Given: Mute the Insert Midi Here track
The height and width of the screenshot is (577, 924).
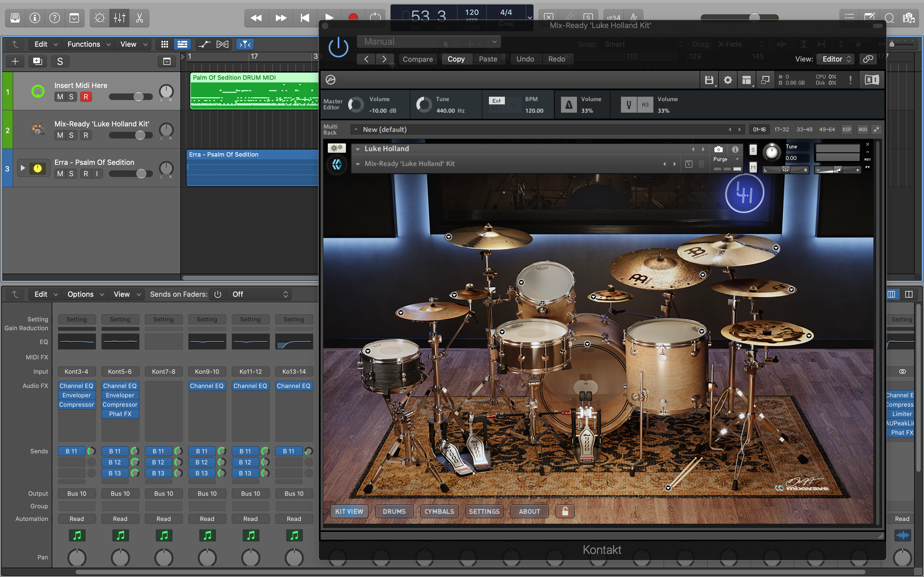Looking at the screenshot, I should (x=60, y=97).
